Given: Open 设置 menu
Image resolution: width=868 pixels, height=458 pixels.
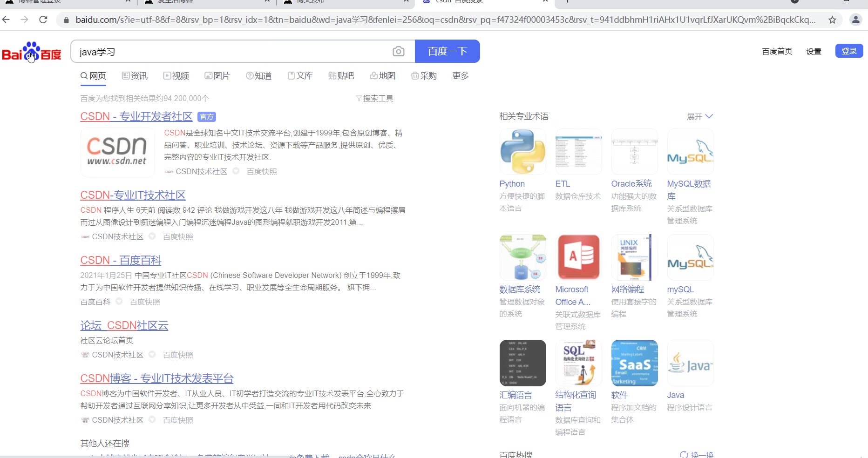Looking at the screenshot, I should (x=814, y=52).
